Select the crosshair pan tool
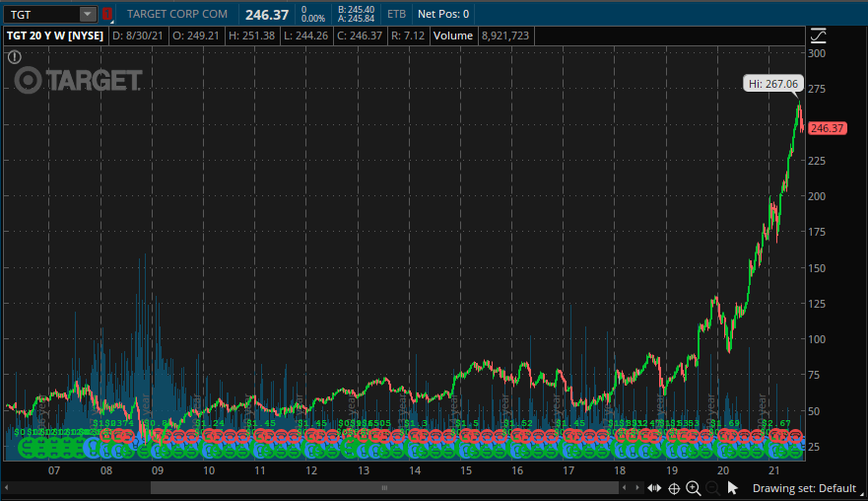Viewport: 868px width, 501px height. click(674, 488)
